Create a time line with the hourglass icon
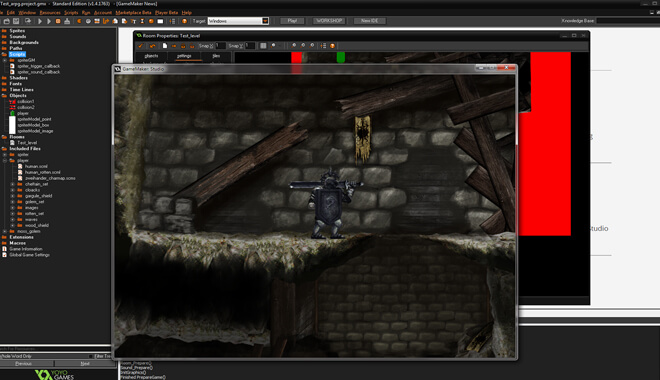Screen dimensions: 660x380 click(142, 21)
